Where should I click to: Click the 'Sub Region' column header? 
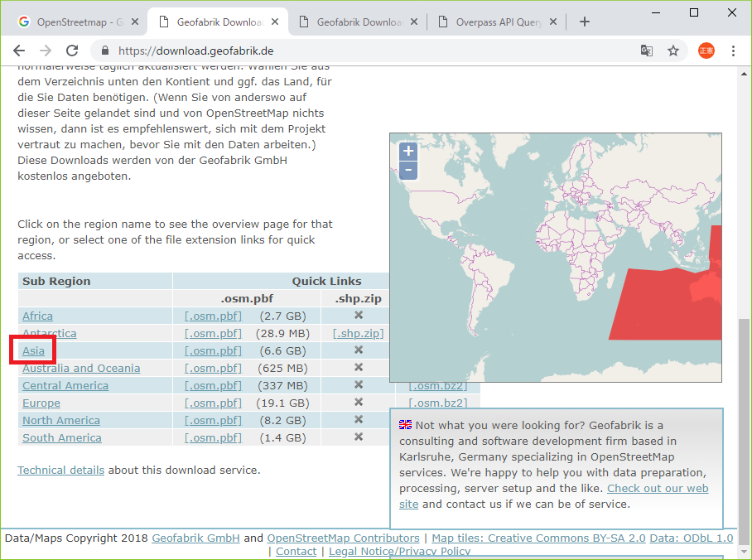(x=56, y=281)
